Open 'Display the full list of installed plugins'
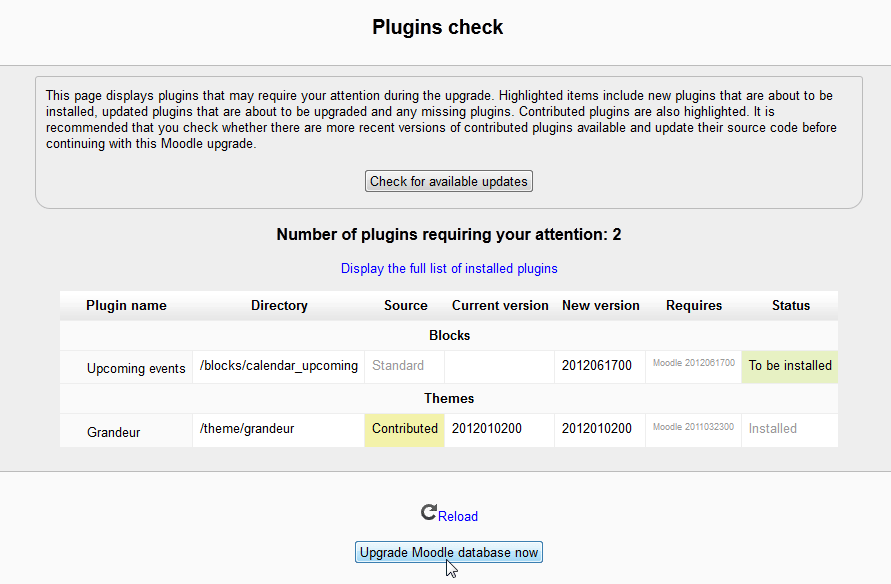Image resolution: width=891 pixels, height=584 pixels. click(x=449, y=268)
